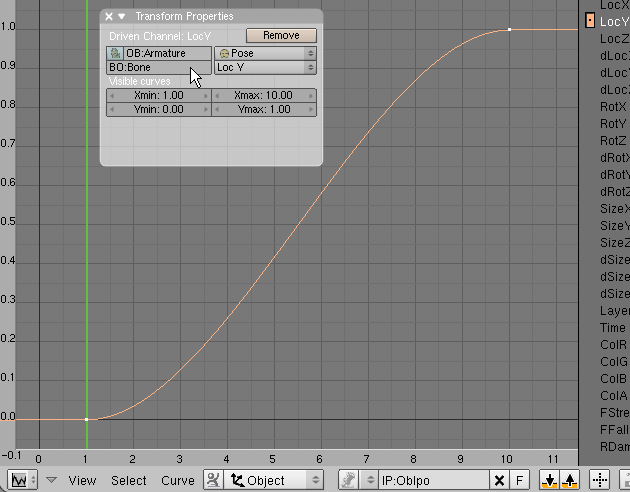
Task: Decrease Xmax with its left arrow
Action: (x=217, y=96)
